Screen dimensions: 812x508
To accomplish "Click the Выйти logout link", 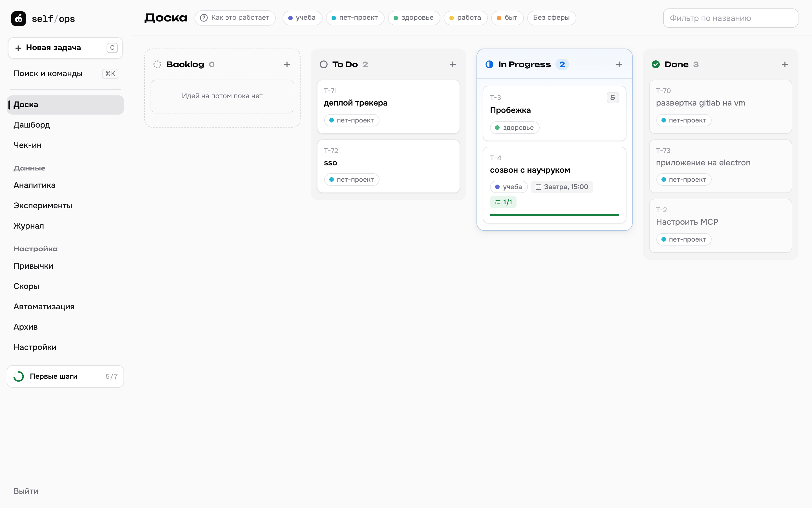I will [x=26, y=491].
